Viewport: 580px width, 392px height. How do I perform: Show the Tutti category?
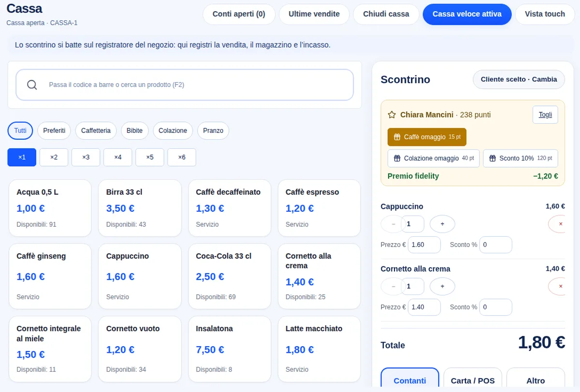[20, 131]
